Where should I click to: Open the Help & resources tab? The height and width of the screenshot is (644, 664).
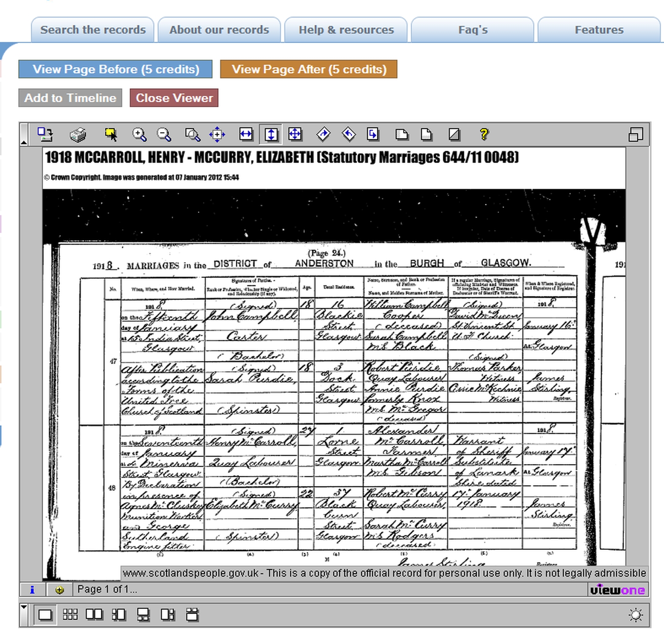coord(346,30)
